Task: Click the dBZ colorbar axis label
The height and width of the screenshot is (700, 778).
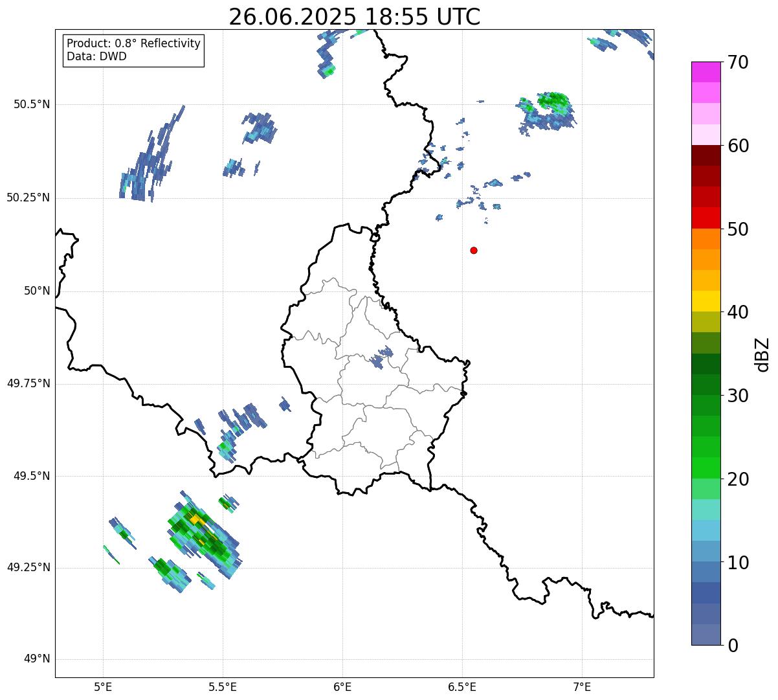Action: click(762, 354)
